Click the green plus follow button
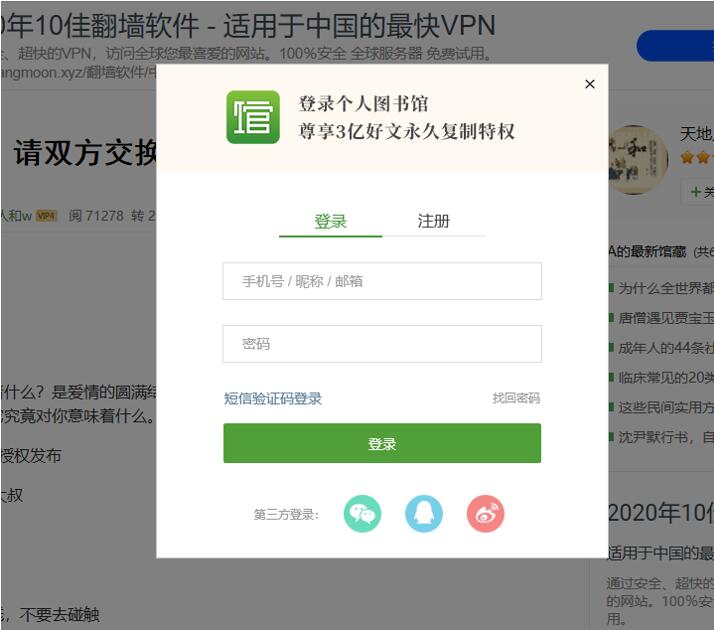 point(698,192)
